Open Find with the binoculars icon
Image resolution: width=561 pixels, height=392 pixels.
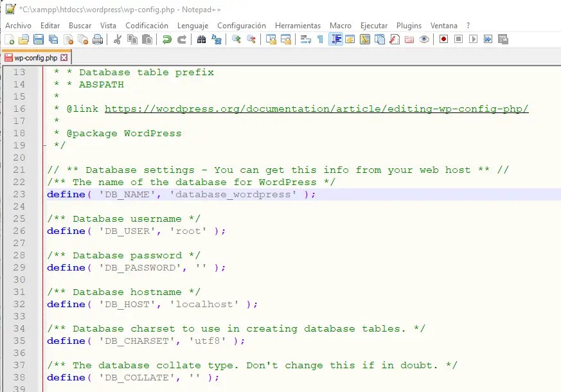coord(202,39)
